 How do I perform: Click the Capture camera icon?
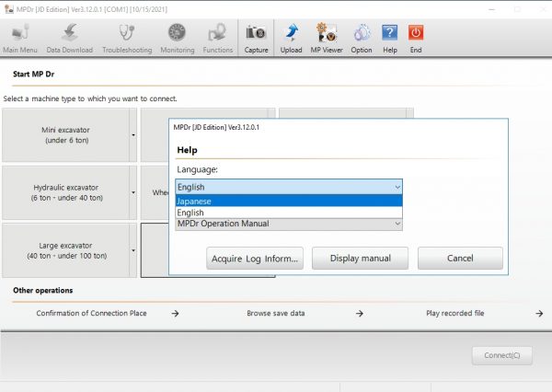click(x=256, y=38)
